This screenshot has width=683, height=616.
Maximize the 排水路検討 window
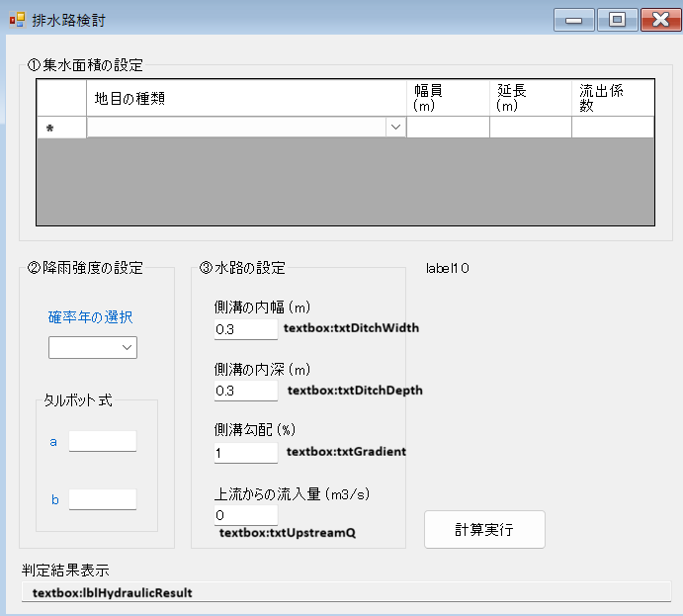[618, 20]
